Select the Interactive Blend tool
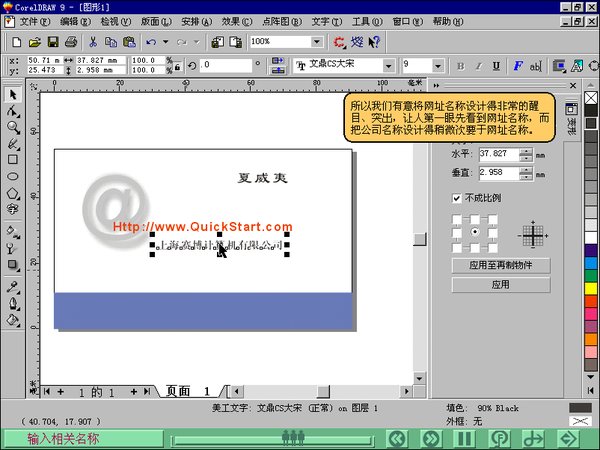The height and width of the screenshot is (450, 600). (13, 265)
